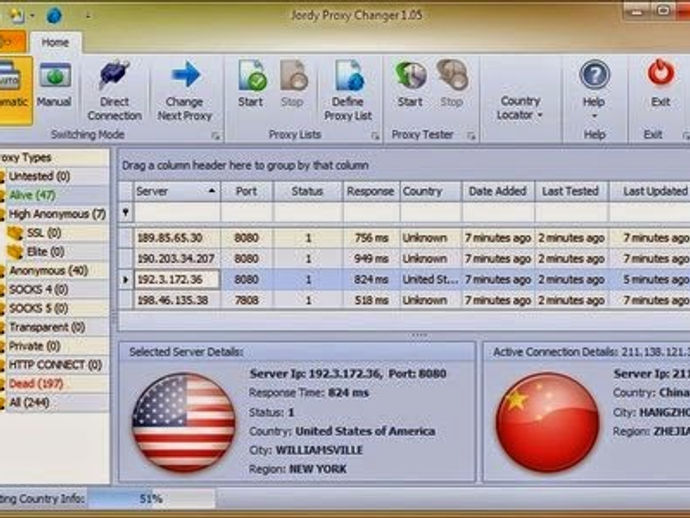Click the Port filter input cell
Viewport: 690px width, 518px height.
(247, 213)
